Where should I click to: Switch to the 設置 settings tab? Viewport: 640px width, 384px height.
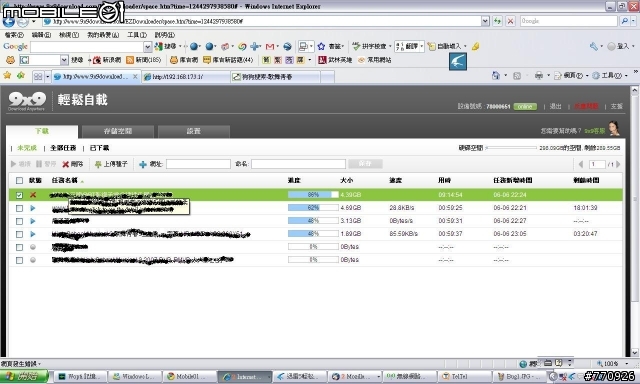[x=193, y=131]
